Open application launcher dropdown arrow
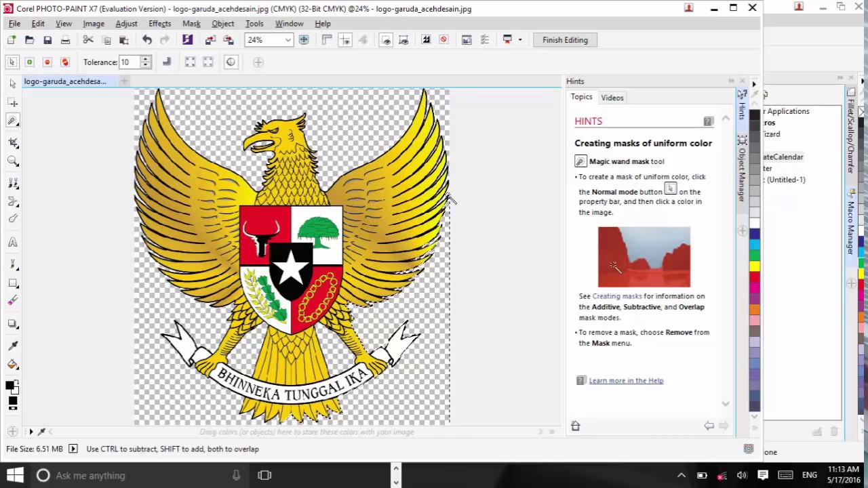This screenshot has height=488, width=868. (x=520, y=40)
